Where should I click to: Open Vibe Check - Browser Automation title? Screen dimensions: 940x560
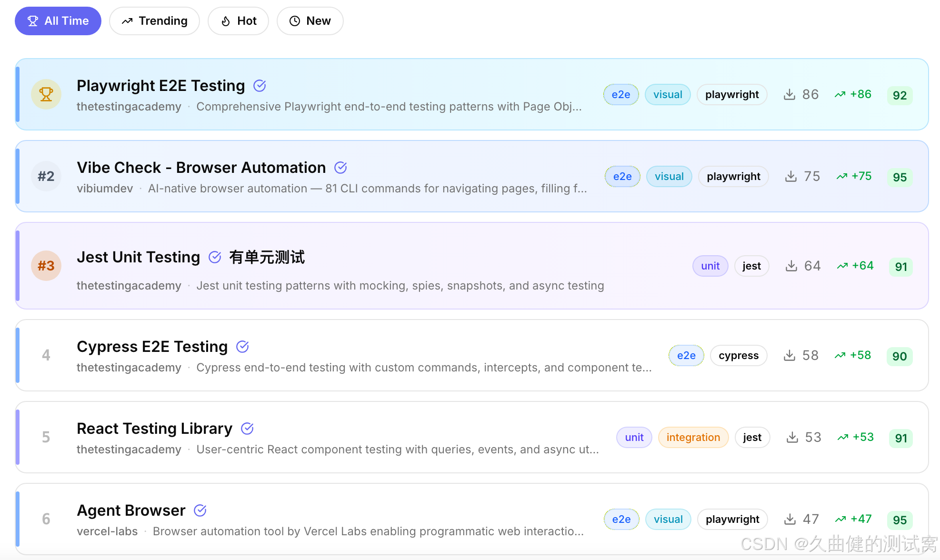point(201,168)
